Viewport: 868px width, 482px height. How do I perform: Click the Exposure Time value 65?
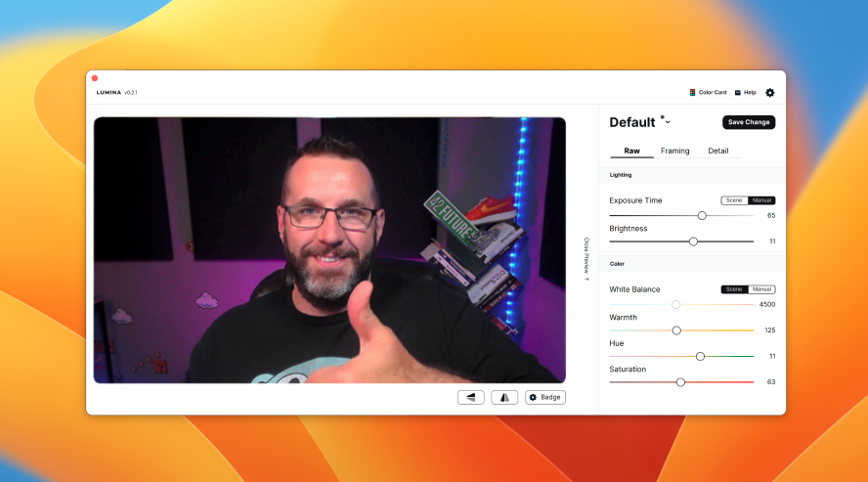pos(771,216)
